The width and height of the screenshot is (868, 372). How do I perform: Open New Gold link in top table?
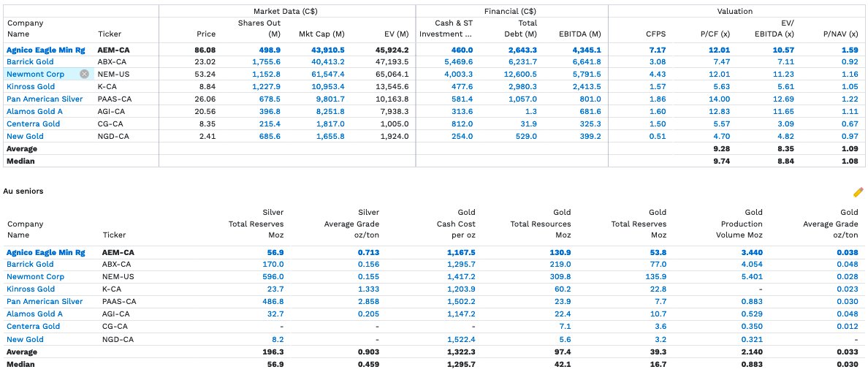click(x=25, y=136)
